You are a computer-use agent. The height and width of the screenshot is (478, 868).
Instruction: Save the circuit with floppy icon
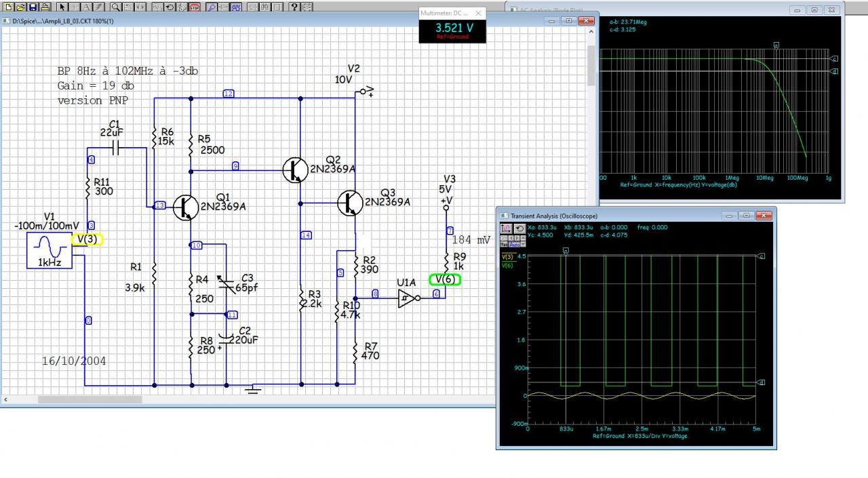[x=33, y=7]
